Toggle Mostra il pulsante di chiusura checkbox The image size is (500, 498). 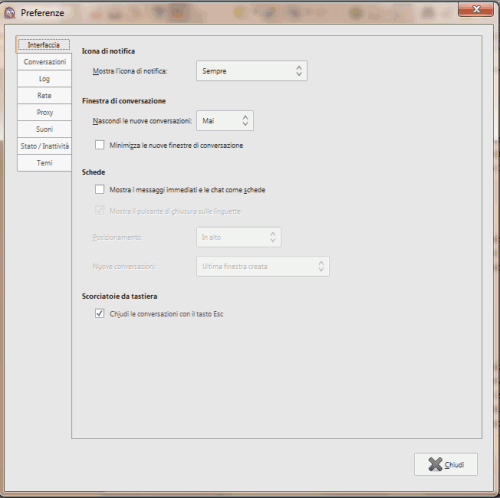point(99,211)
